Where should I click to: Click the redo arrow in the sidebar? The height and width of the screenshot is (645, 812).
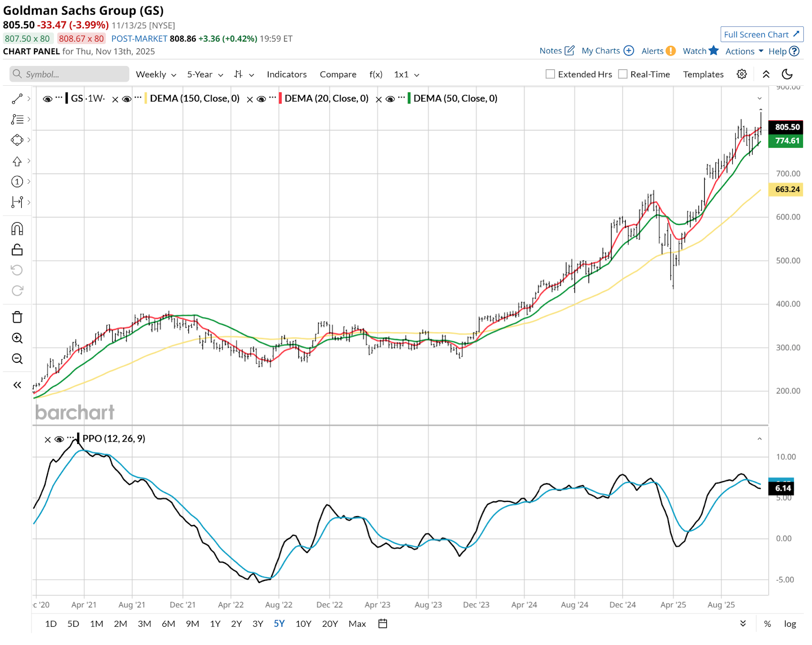click(17, 291)
